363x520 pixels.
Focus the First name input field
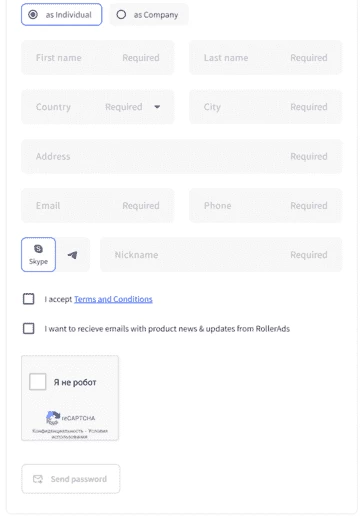coord(98,57)
